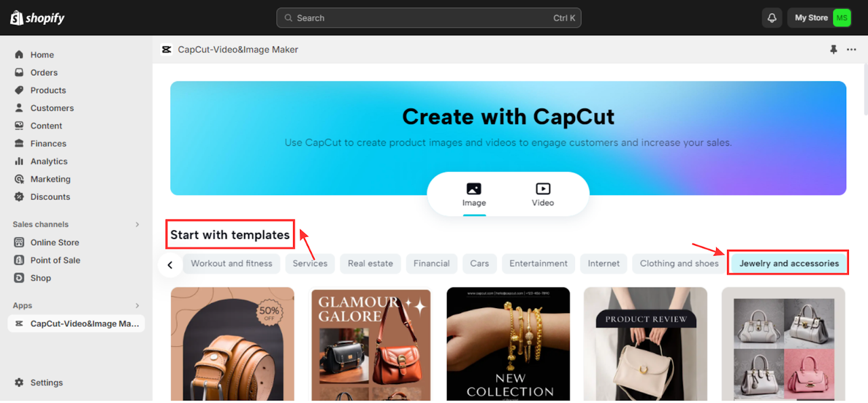Screen dimensions: 868x403
Task: Click the Shopify logo
Action: [x=37, y=18]
